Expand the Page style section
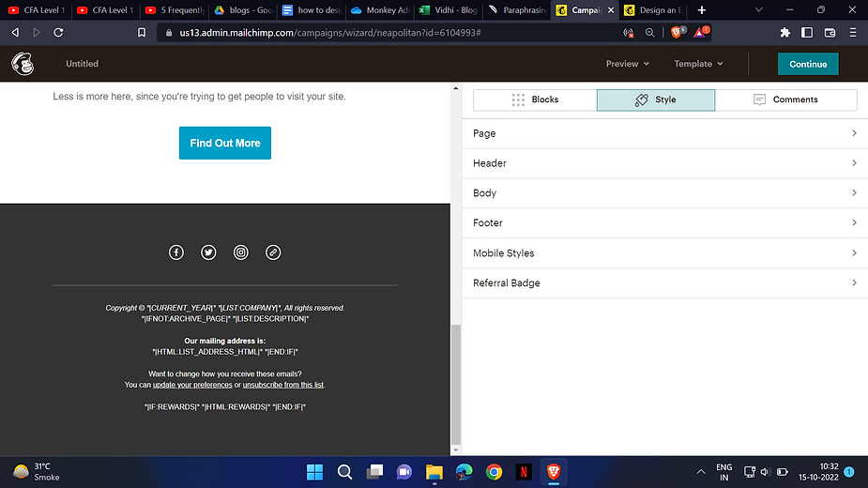 tap(664, 133)
